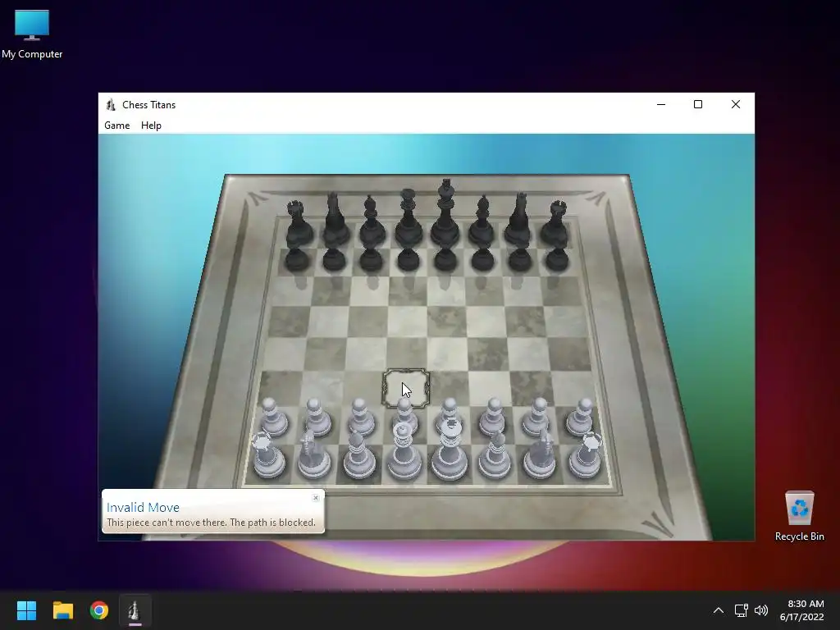Dismiss the Invalid Move notification
The height and width of the screenshot is (630, 840).
(x=316, y=498)
